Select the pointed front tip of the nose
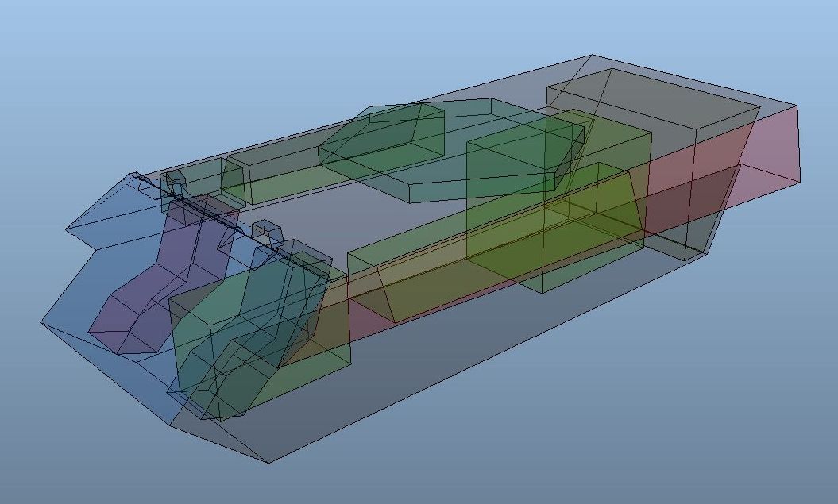The height and width of the screenshot is (504, 838). [x=41, y=322]
